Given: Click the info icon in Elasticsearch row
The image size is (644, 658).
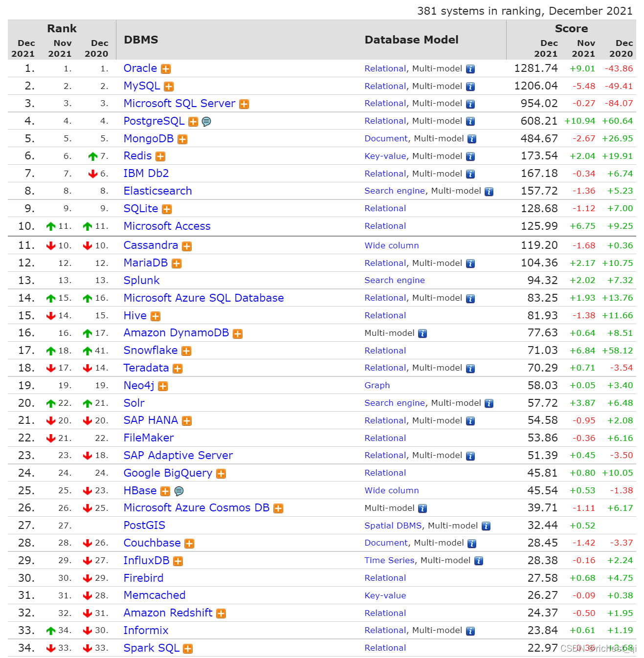Looking at the screenshot, I should [x=489, y=192].
